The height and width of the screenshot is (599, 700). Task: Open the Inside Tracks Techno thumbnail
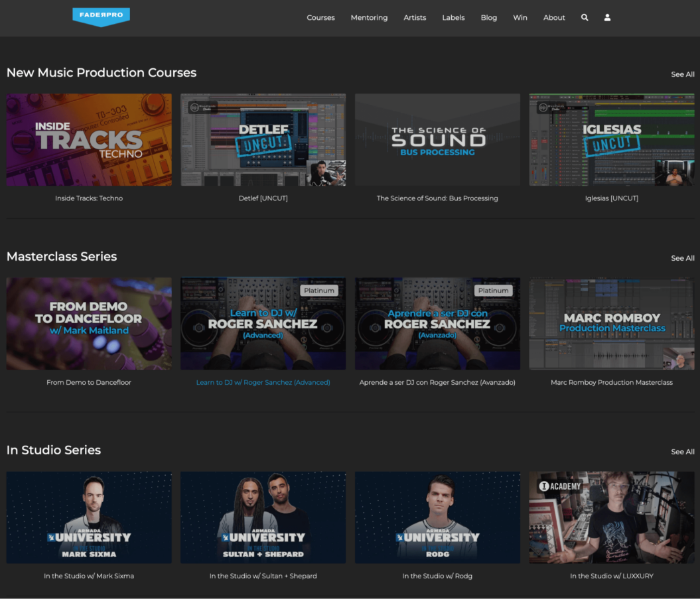coord(89,140)
